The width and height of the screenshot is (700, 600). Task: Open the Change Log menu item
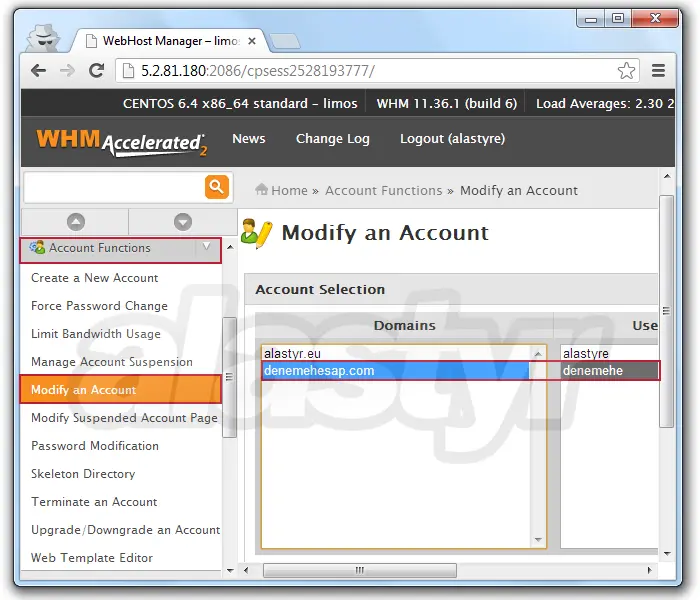[332, 139]
